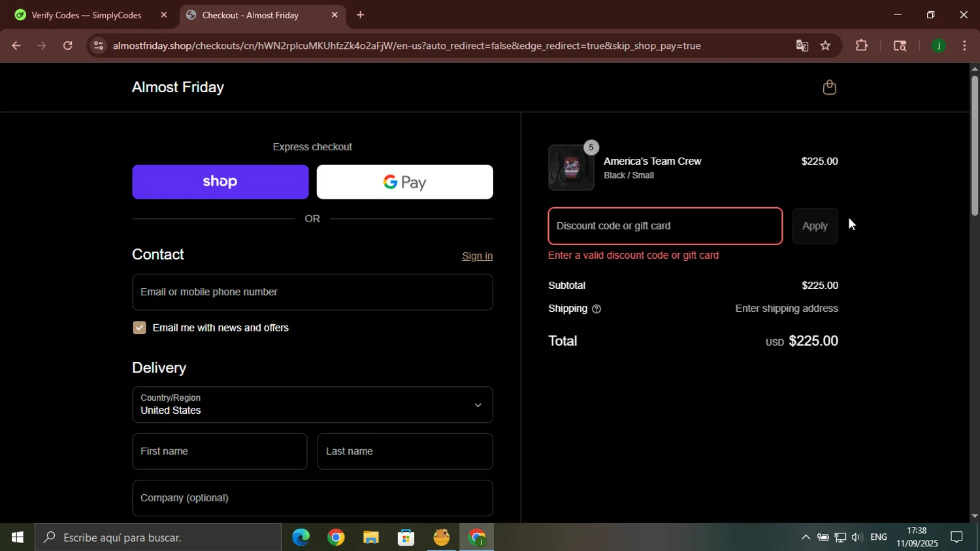The width and height of the screenshot is (980, 551).
Task: Focus the Company (optional) field
Action: [x=312, y=498]
